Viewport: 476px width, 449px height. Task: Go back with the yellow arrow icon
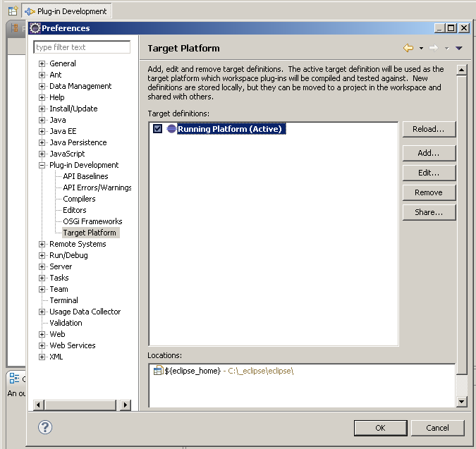pyautogui.click(x=408, y=48)
